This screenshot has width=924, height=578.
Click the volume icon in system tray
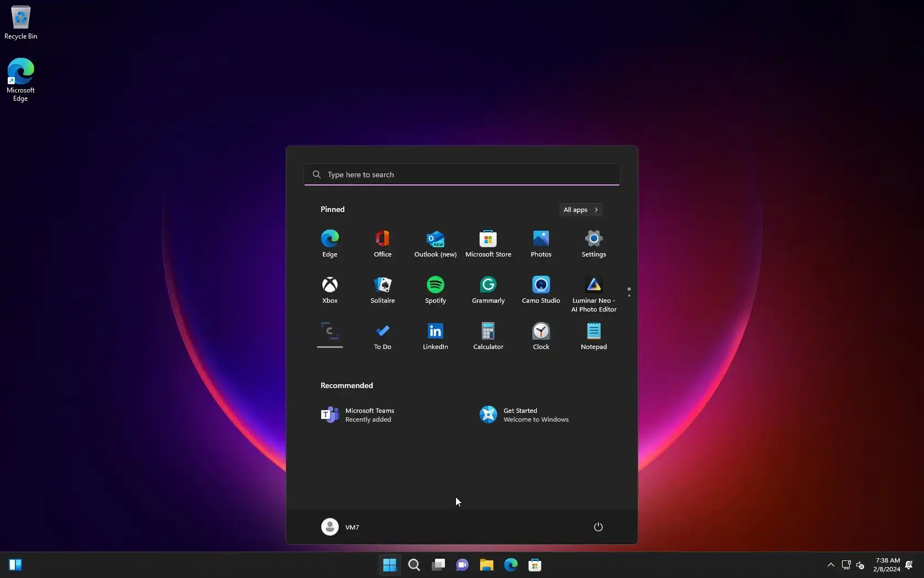(x=861, y=565)
